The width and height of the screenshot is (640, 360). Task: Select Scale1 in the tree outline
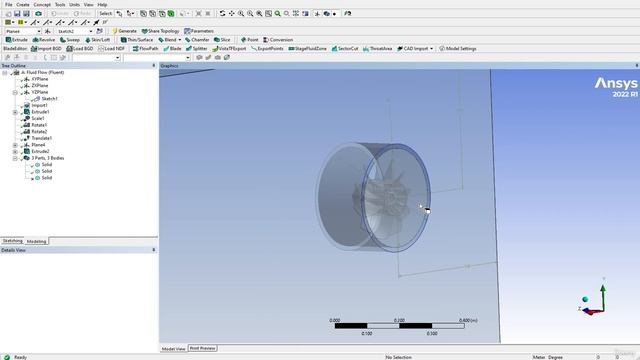click(x=38, y=118)
